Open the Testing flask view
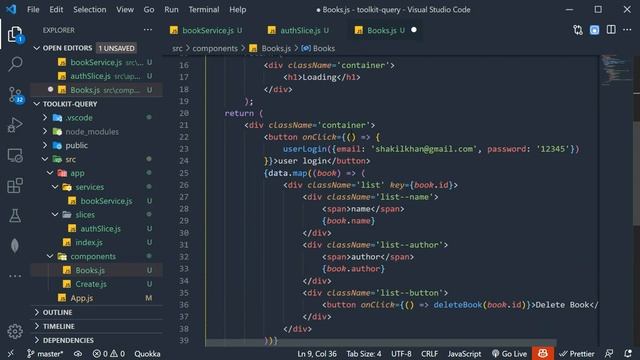 tap(15, 216)
